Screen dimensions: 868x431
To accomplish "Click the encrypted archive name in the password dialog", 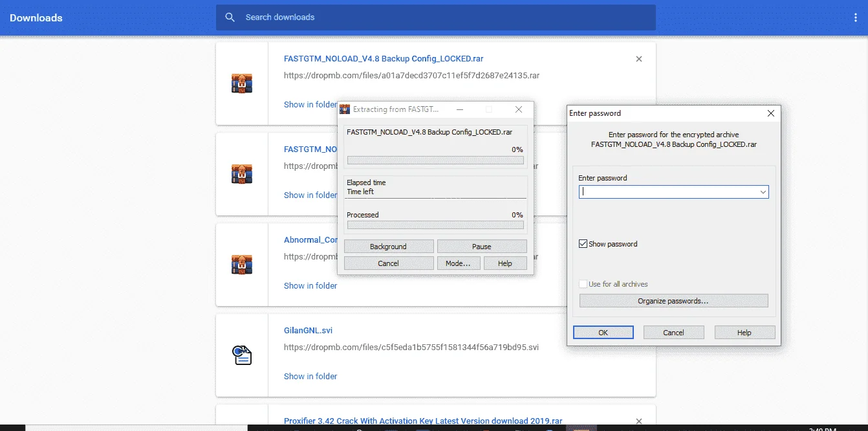I will pos(674,145).
